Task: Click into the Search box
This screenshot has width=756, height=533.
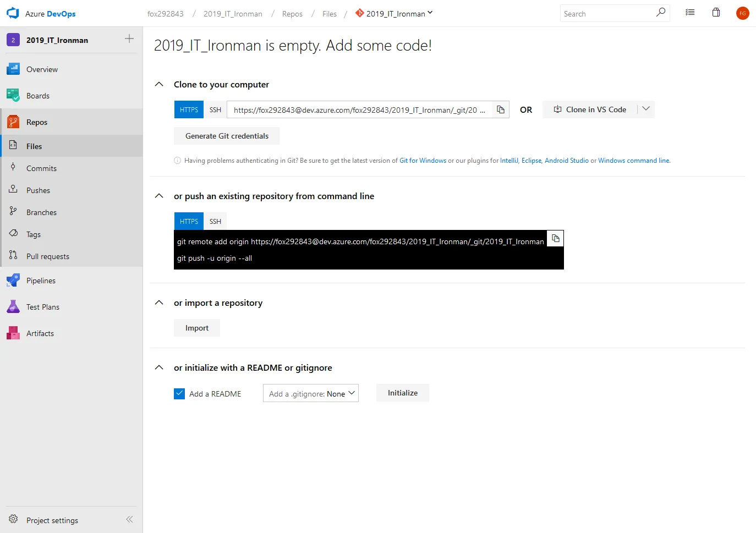Action: [x=607, y=14]
